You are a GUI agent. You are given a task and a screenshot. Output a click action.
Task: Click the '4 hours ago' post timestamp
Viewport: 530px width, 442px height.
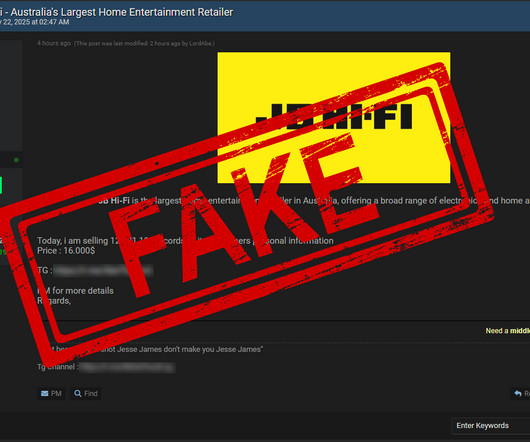54,44
